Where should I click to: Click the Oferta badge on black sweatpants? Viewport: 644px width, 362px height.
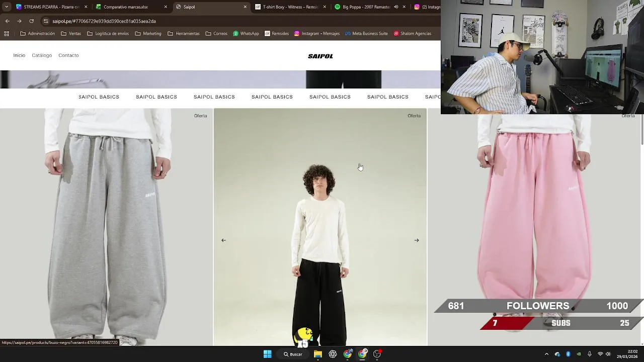(x=414, y=116)
